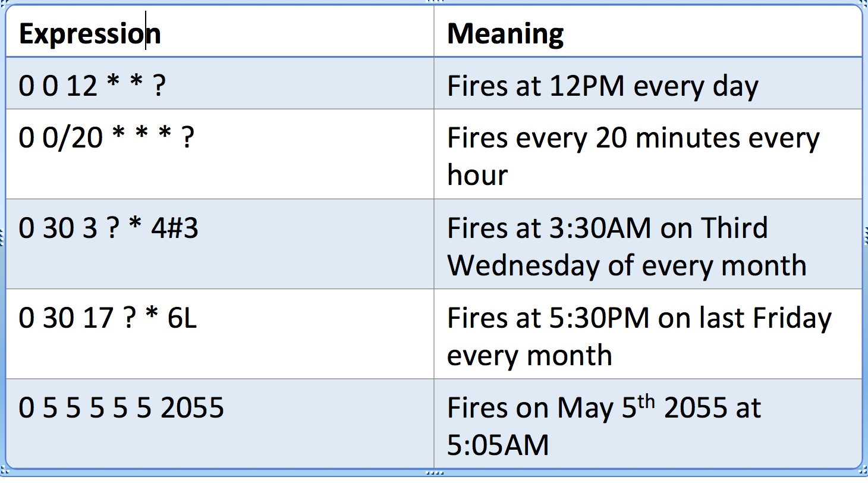Select the '0 30 3 ? * 4#3' cell

click(x=220, y=244)
